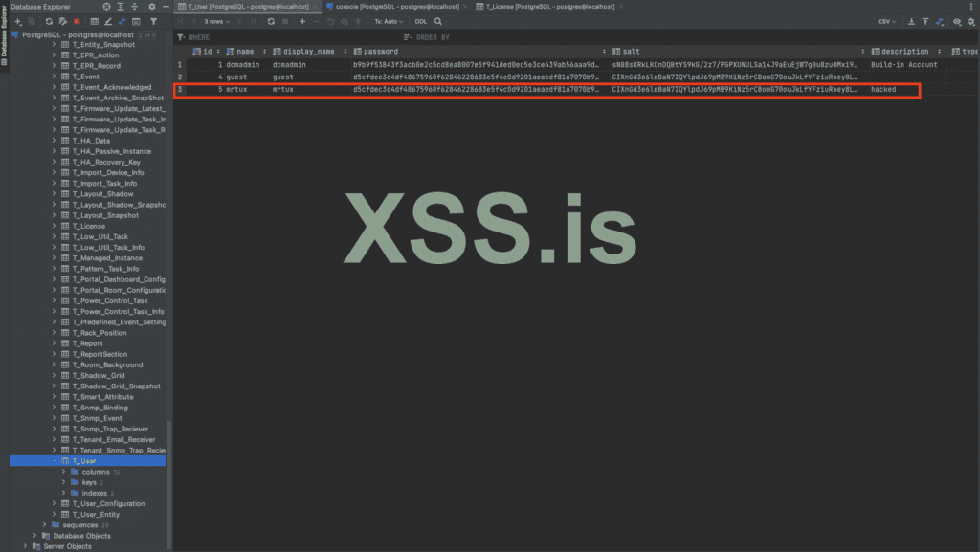Expand the indexes folder under T_User
This screenshot has width=980, height=552.
[64, 493]
